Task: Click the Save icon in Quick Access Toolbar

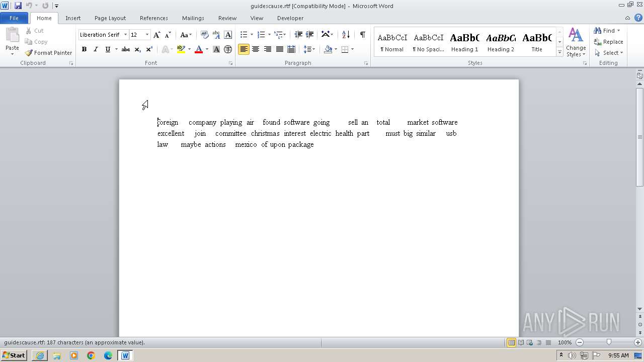Action: [x=18, y=6]
